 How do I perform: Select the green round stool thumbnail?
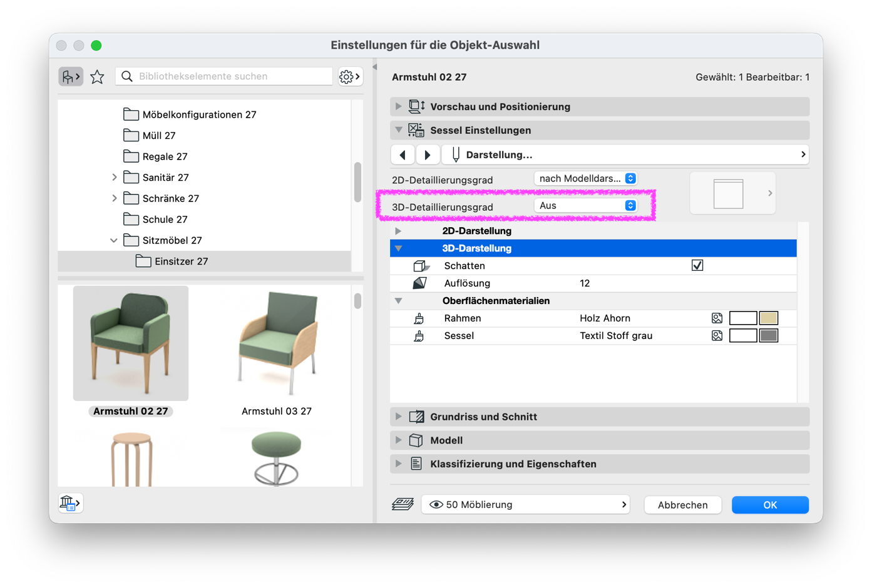277,458
